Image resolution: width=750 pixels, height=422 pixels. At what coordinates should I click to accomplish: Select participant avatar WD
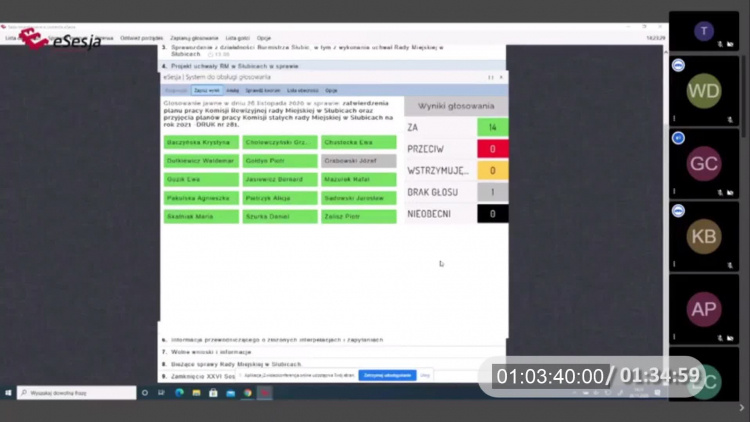pyautogui.click(x=704, y=91)
